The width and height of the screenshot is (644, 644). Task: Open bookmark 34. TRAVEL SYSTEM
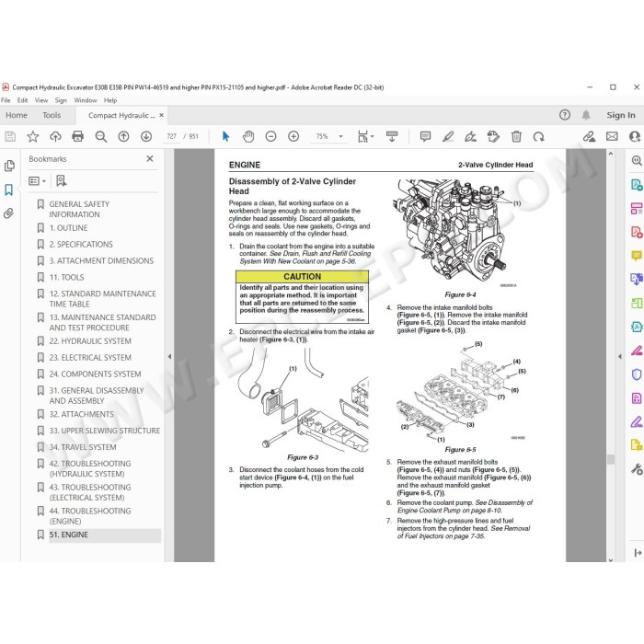83,447
